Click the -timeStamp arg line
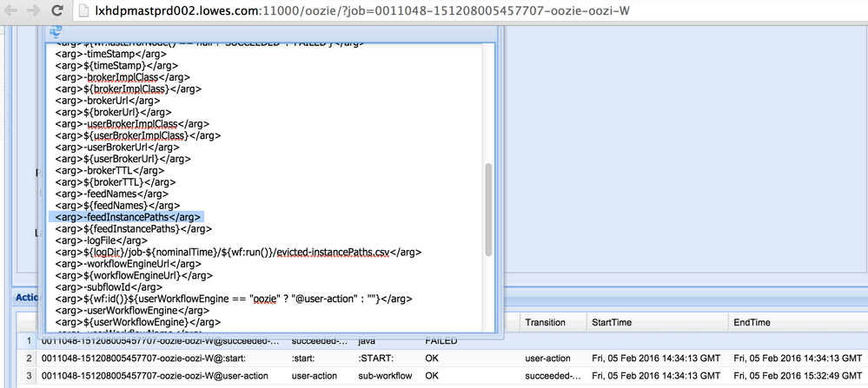 (110, 54)
